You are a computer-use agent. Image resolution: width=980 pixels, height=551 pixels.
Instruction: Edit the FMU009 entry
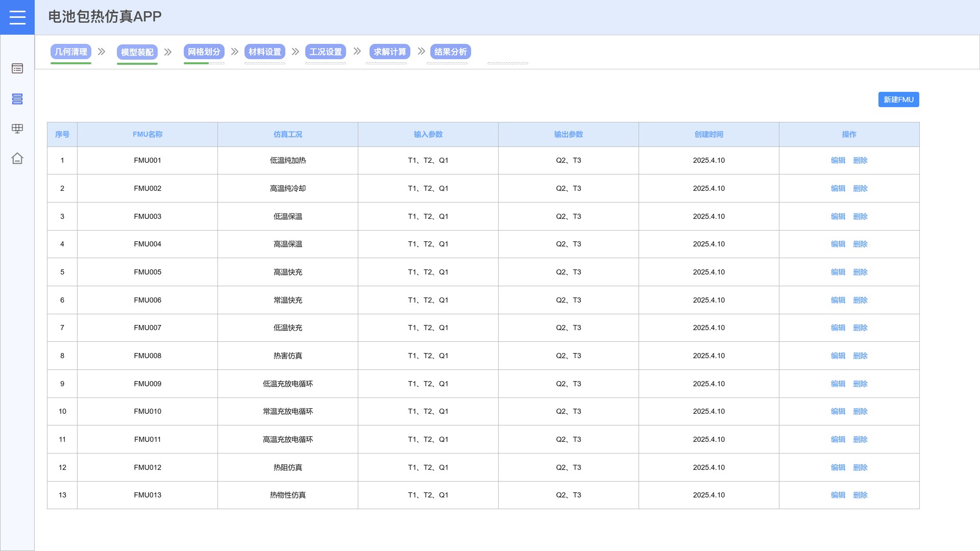click(838, 384)
